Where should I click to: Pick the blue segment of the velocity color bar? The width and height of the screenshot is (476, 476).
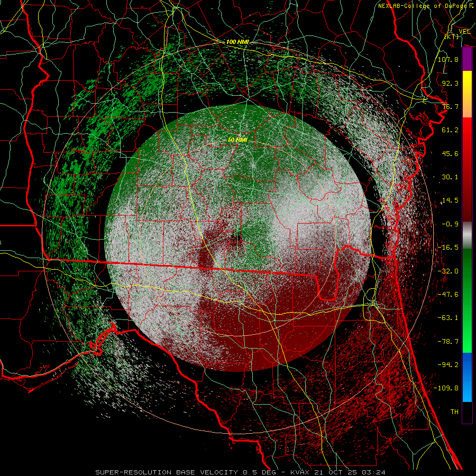(467, 377)
